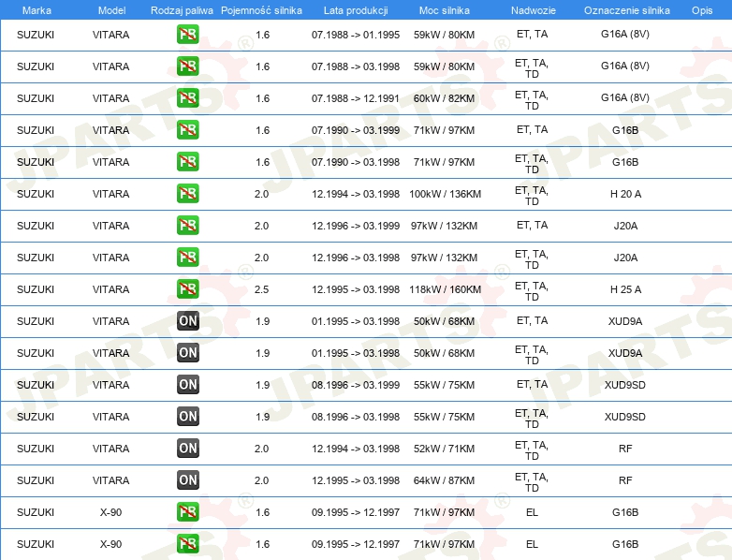Click RF engine code in the 64kW / 87KM row
This screenshot has height=560, width=732.
click(625, 480)
